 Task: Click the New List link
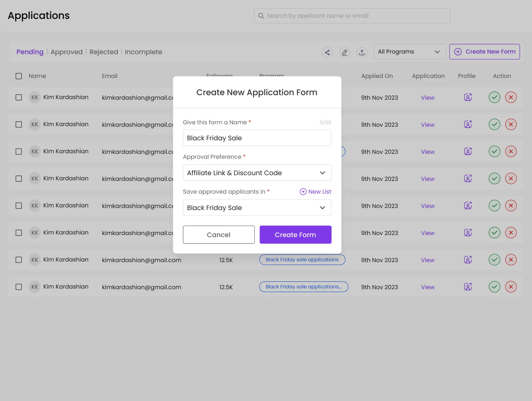315,192
